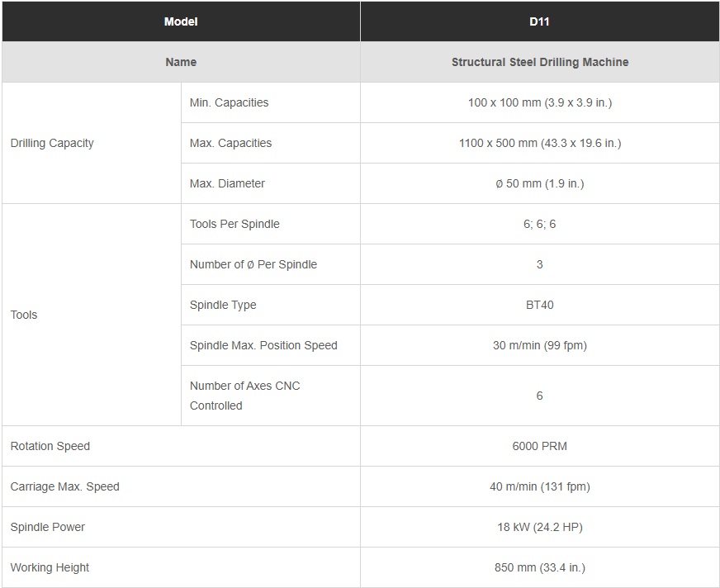Select the Working Height row label
The image size is (720, 588).
(50, 567)
